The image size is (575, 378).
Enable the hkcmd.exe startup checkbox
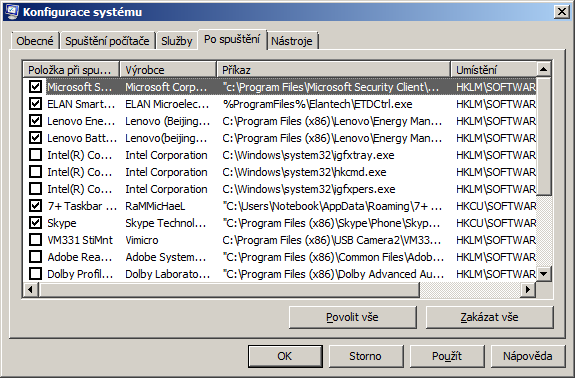35,172
